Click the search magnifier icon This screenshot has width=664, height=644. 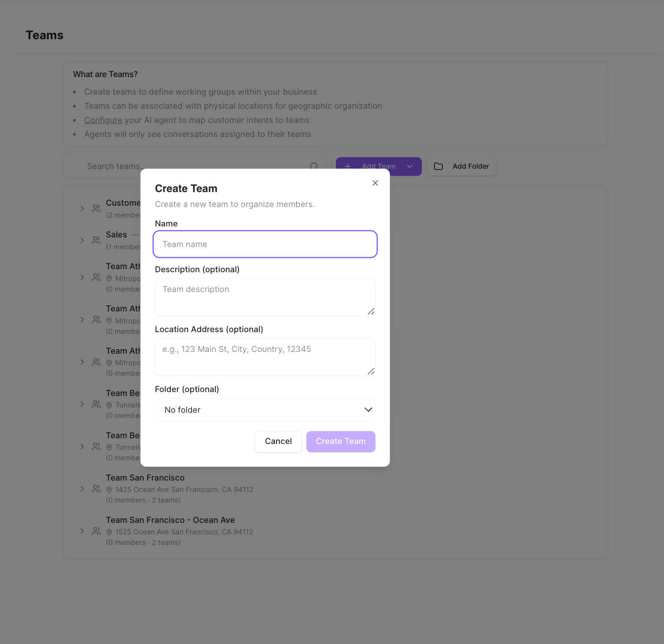click(x=314, y=167)
